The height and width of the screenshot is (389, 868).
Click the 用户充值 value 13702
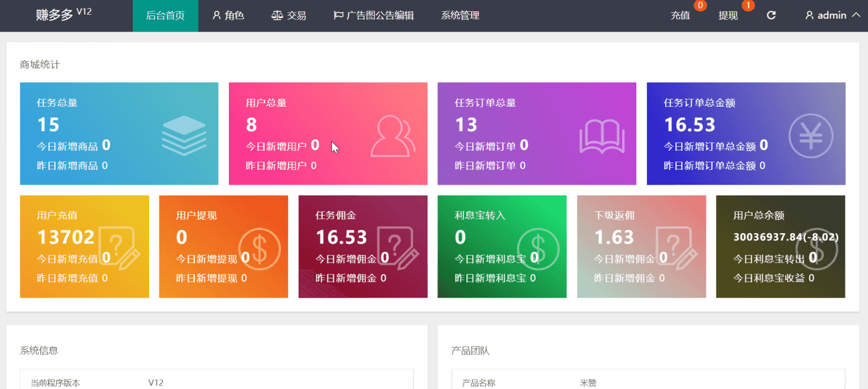[66, 237]
